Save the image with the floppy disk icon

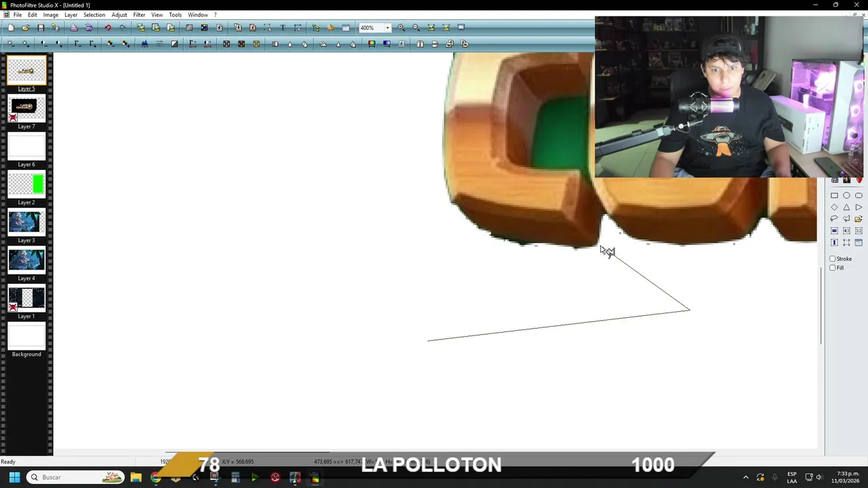pos(41,28)
